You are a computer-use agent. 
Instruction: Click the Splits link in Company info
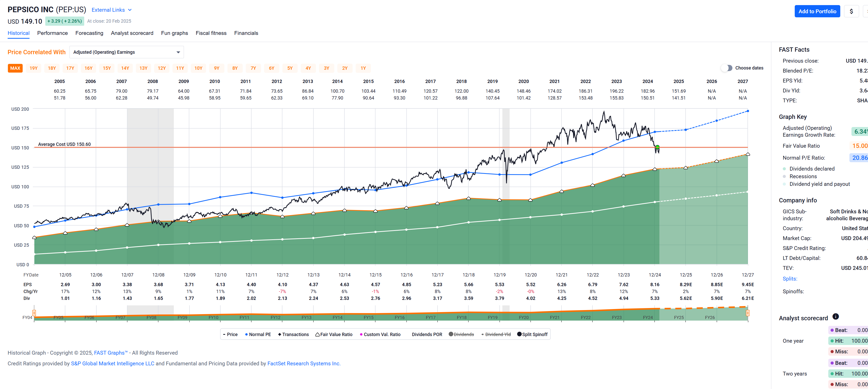[790, 279]
